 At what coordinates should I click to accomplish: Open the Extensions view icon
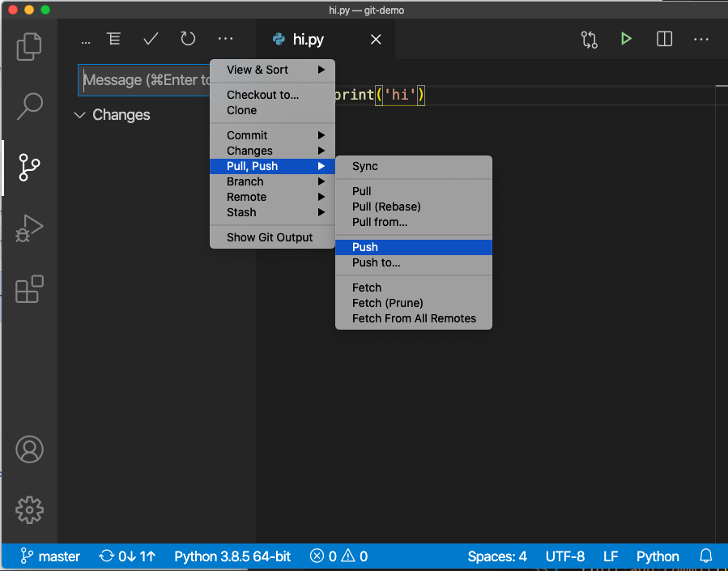[29, 289]
